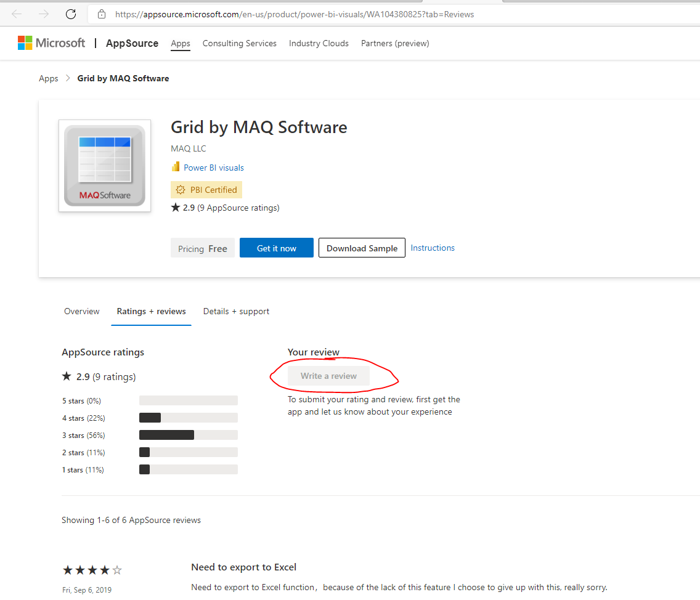Click the AppSource ratings heading
The image size is (700, 600).
pos(103,352)
